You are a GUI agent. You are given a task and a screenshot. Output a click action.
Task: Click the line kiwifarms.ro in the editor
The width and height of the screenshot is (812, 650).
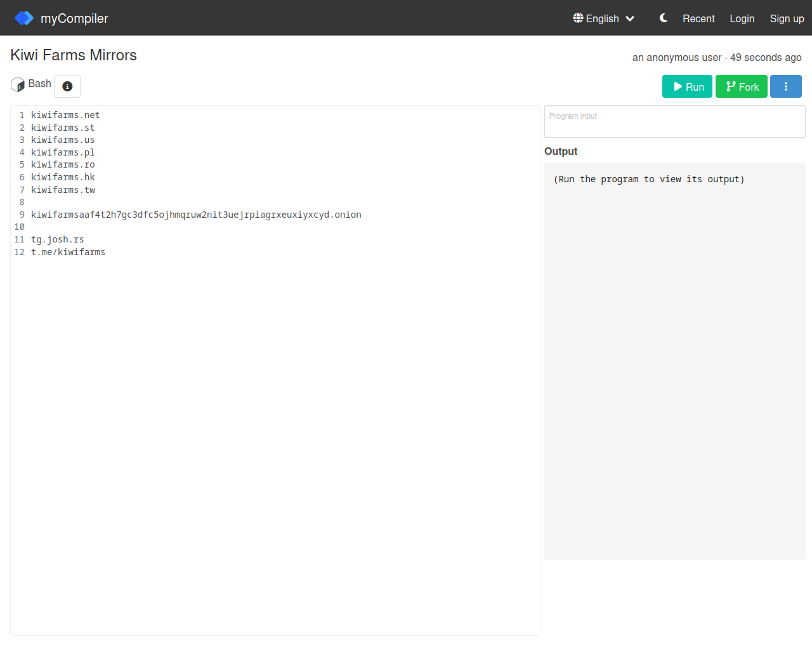coord(63,164)
